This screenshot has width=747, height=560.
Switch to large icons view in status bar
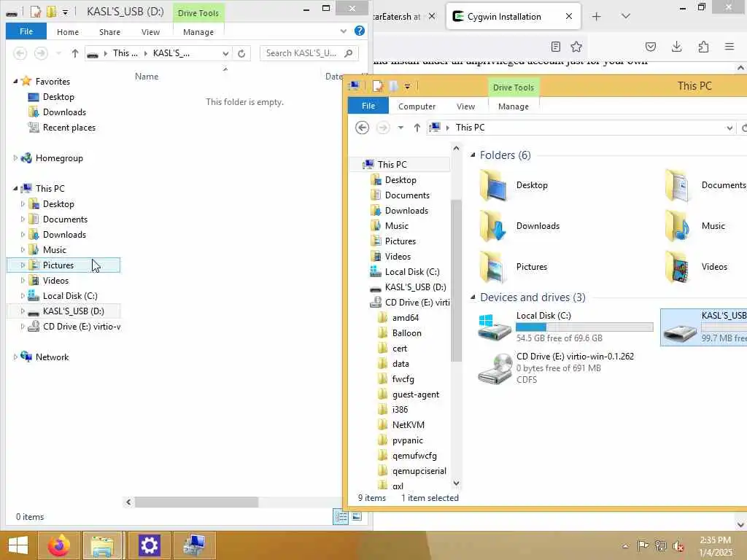356,517
